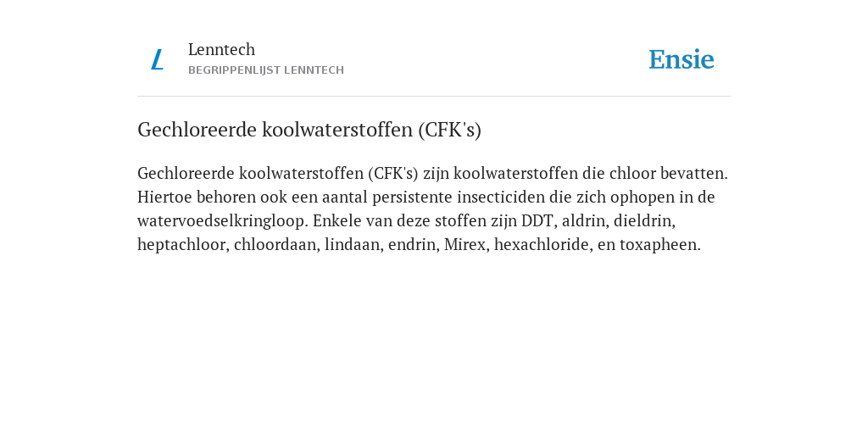Click the word Mirex in the paragraph

point(465,245)
